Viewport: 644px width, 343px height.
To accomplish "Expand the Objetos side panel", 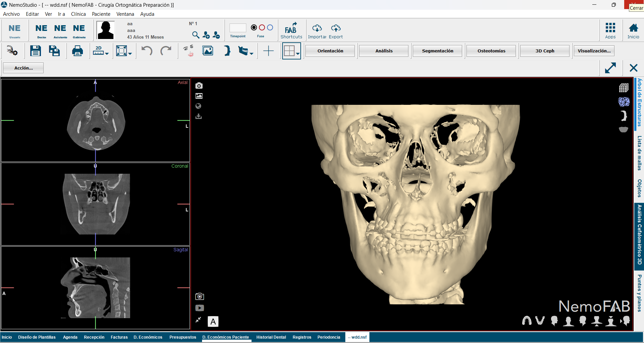I will click(639, 188).
